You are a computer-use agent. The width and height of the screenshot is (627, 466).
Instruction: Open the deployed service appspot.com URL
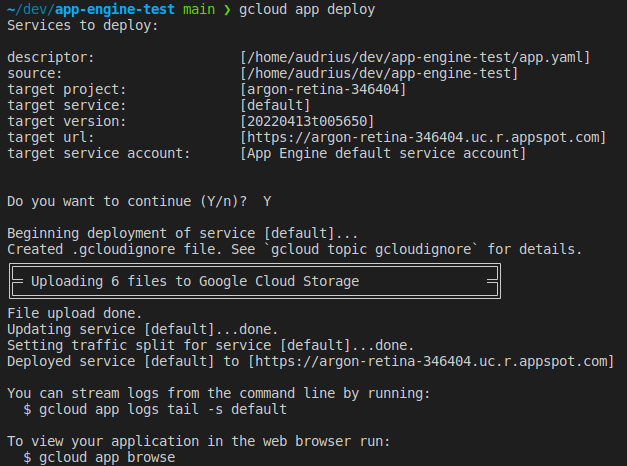tap(431, 361)
